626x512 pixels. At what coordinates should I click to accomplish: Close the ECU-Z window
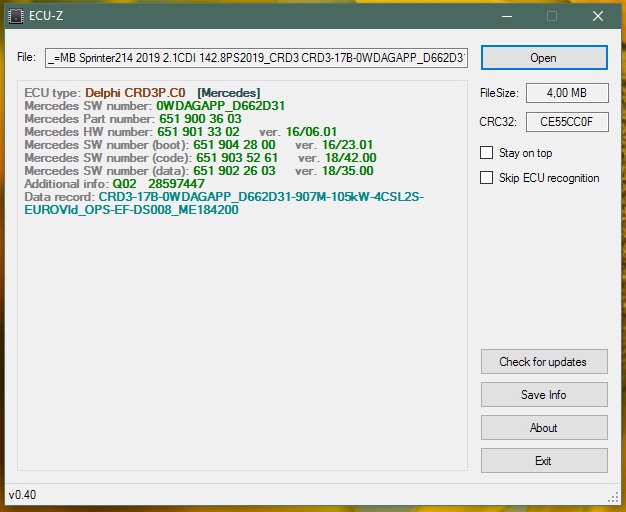tap(598, 16)
